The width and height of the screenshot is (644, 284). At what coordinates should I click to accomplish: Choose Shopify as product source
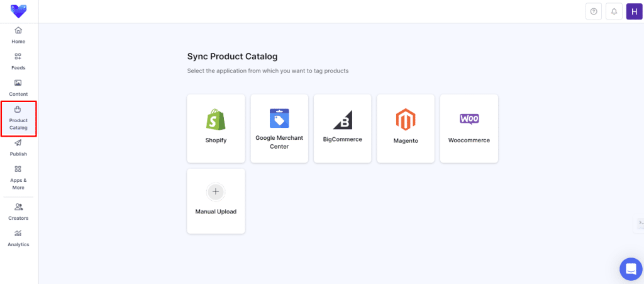click(x=216, y=128)
